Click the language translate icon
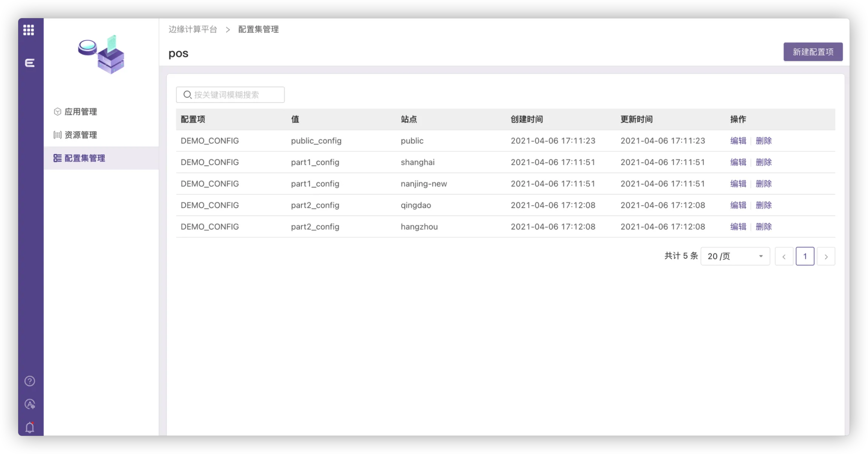Image resolution: width=868 pixels, height=454 pixels. pos(30,404)
